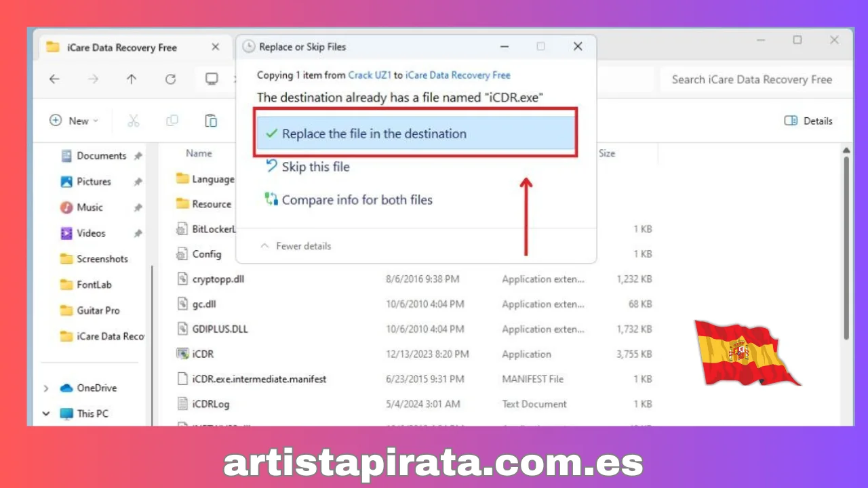
Task: Click iCare Data Recovery Free destination link
Action: 458,75
